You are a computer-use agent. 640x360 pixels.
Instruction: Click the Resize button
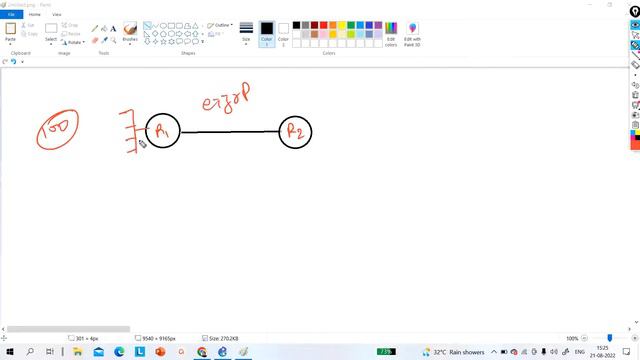(71, 34)
